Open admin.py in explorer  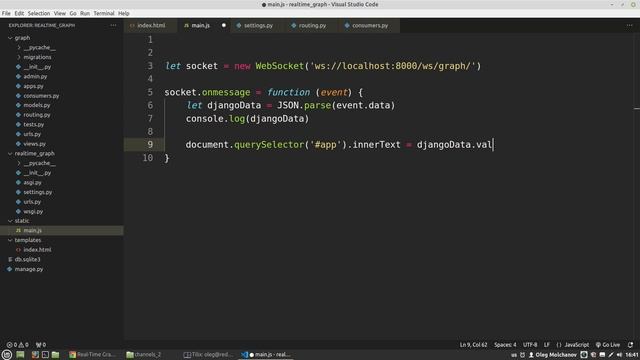35,76
